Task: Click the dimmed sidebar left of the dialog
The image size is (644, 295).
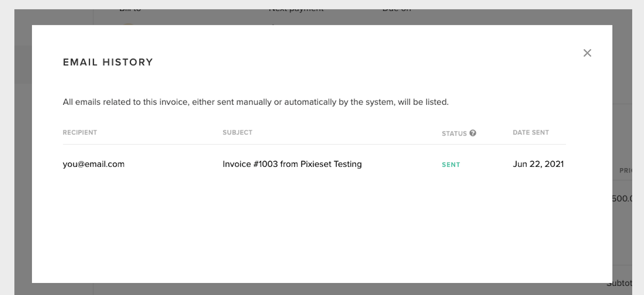Action: pyautogui.click(x=23, y=154)
